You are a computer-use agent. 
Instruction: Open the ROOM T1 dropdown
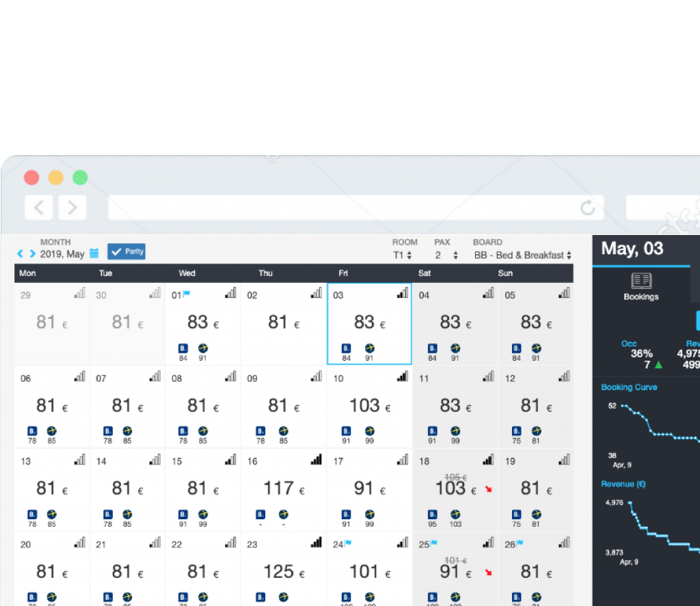(402, 256)
